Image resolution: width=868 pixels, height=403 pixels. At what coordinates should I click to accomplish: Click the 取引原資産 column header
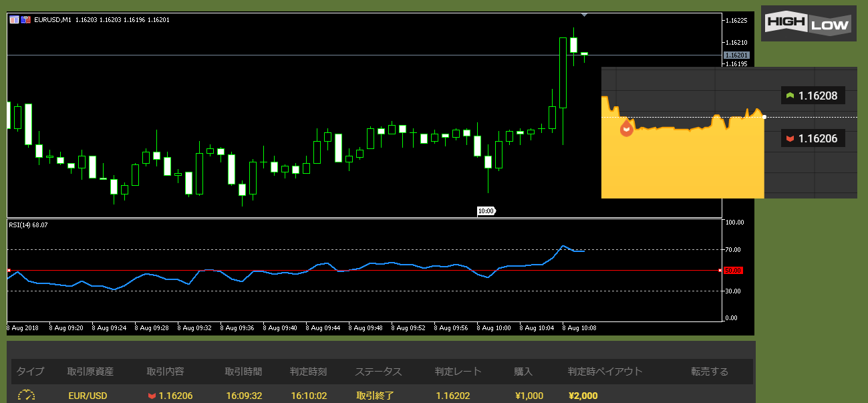pyautogui.click(x=90, y=372)
